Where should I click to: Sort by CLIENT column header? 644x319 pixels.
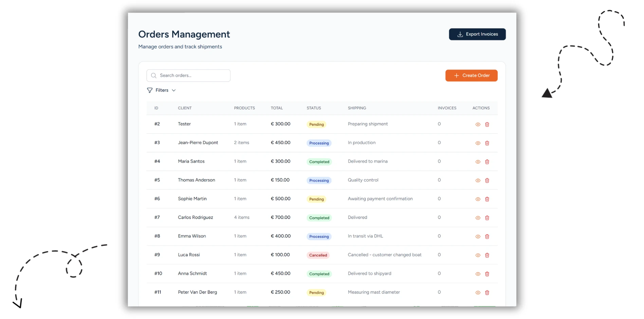click(x=185, y=108)
